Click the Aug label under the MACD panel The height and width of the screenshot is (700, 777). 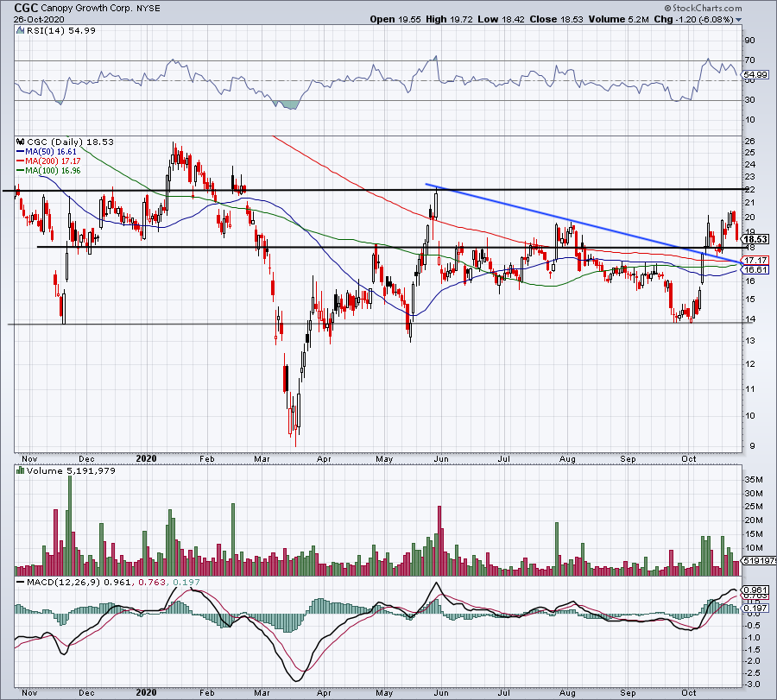tap(567, 692)
